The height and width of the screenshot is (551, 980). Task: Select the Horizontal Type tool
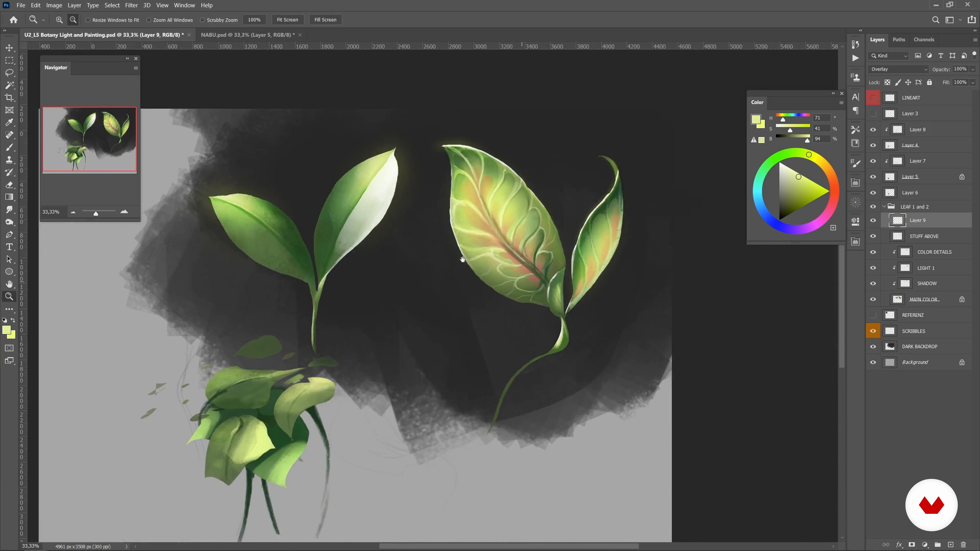coord(9,247)
